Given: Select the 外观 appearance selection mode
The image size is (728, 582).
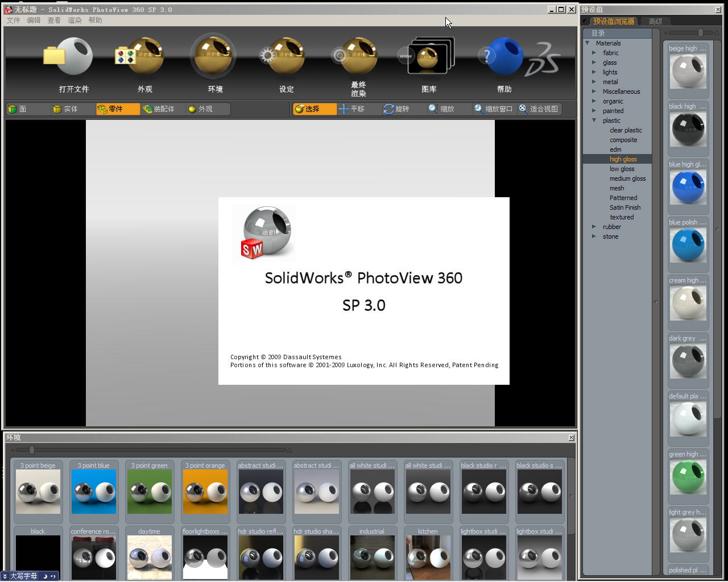Looking at the screenshot, I should (208, 109).
